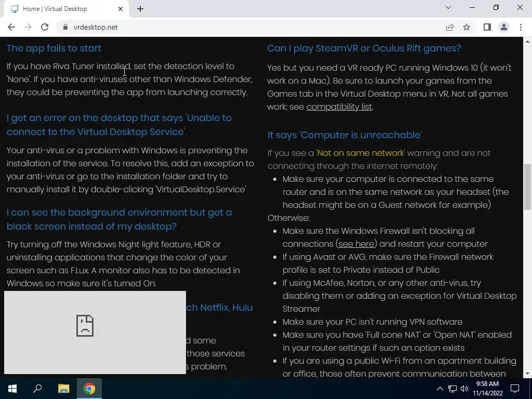Open a new tab
Screen dimensions: 532x399
[x=140, y=9]
